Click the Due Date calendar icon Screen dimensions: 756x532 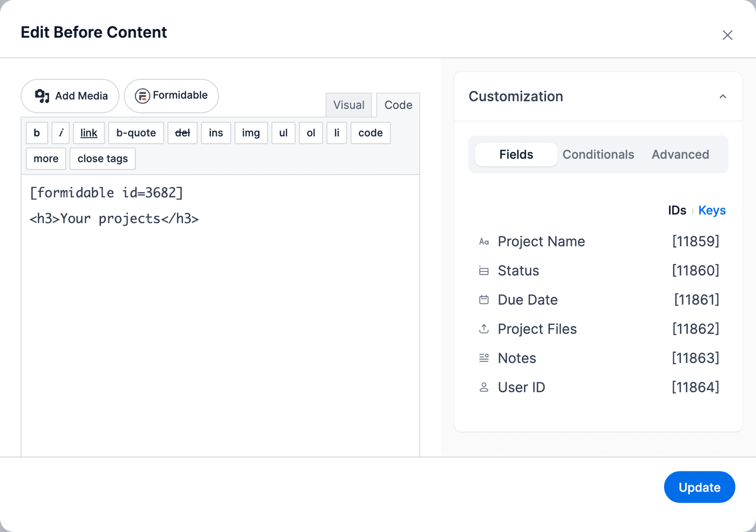(x=484, y=300)
